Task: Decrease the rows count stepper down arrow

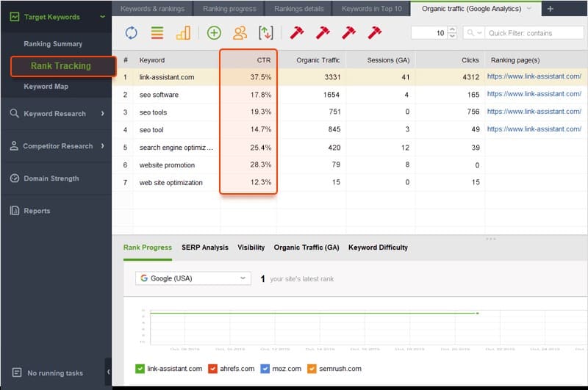Action: tap(452, 36)
